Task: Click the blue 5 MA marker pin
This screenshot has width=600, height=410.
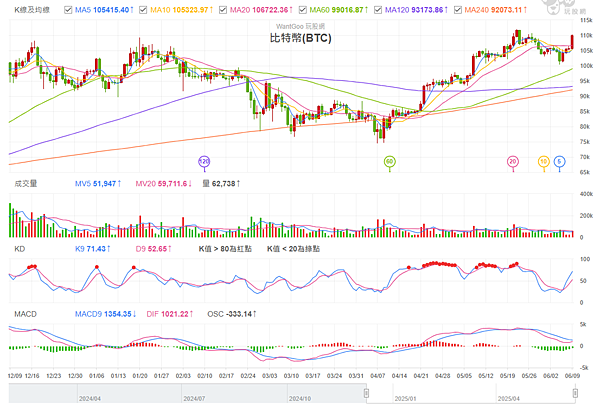Action: coord(559,162)
